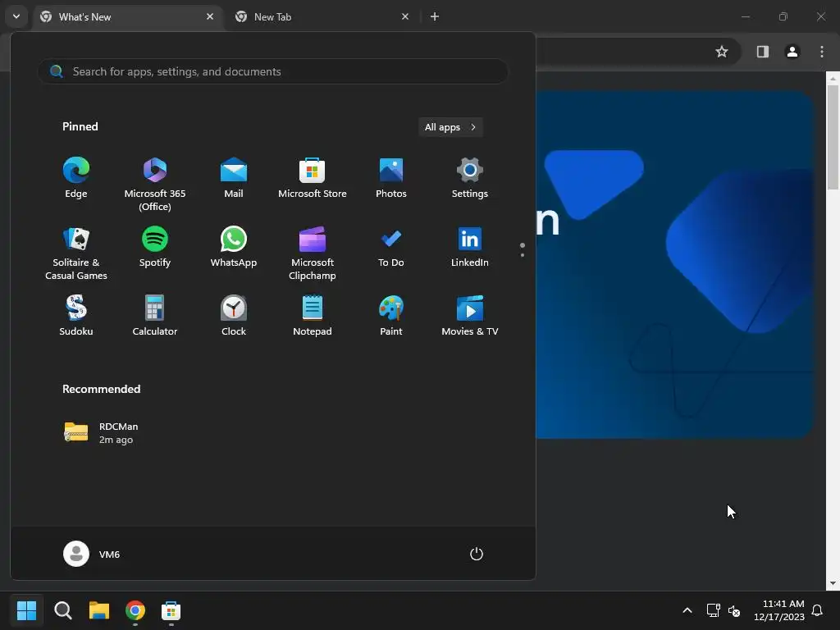Bookmark this page with the star icon

tap(722, 52)
